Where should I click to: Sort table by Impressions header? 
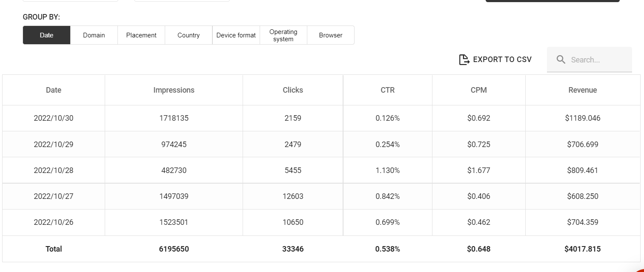(x=174, y=90)
